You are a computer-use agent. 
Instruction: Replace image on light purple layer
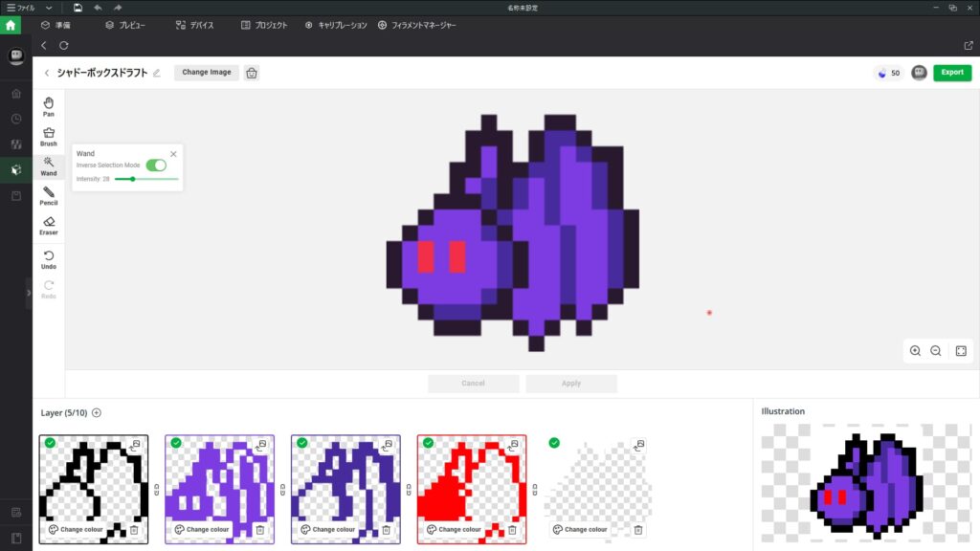(261, 446)
